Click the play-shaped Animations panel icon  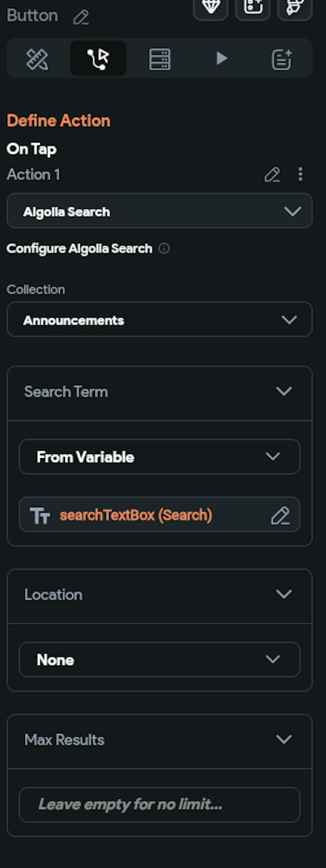pos(222,58)
